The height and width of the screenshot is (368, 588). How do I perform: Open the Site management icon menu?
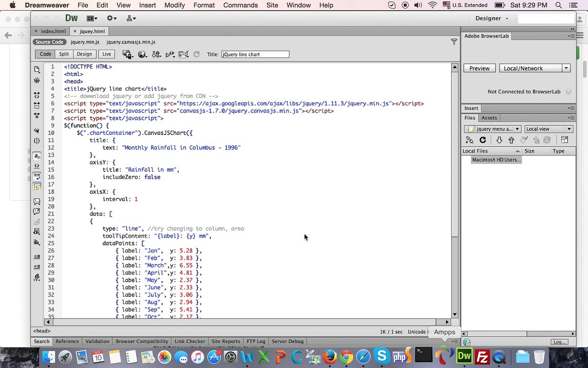click(131, 18)
